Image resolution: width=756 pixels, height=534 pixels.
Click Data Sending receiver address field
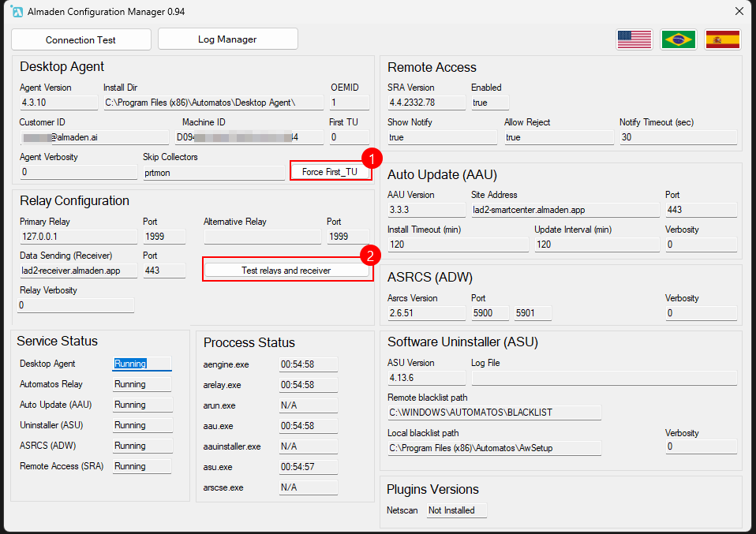[x=79, y=271]
